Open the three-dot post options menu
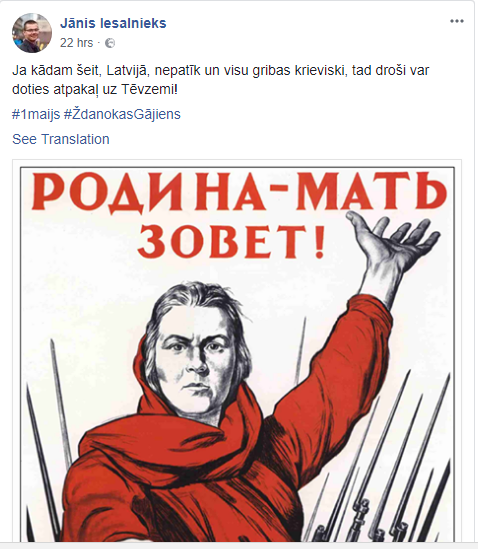 point(457,21)
